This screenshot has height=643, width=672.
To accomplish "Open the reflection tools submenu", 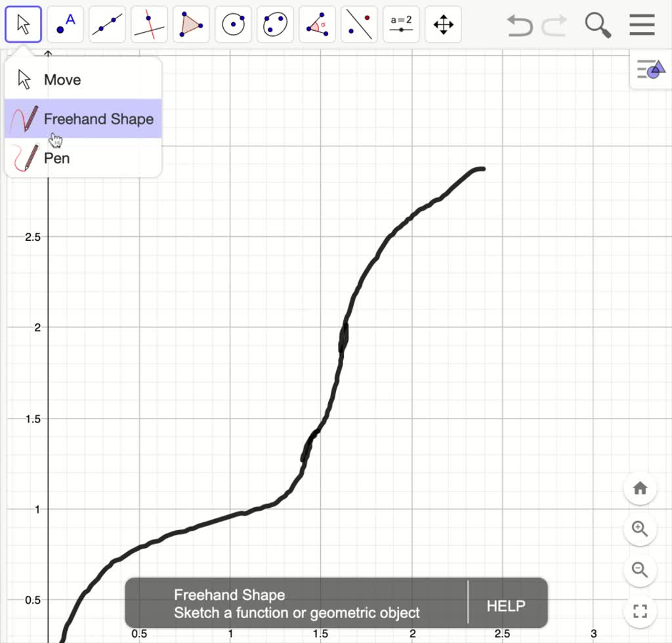I will tap(359, 24).
